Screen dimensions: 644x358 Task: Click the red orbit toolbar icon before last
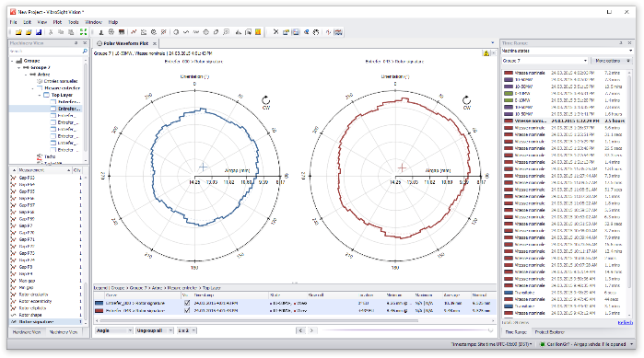pos(329,32)
